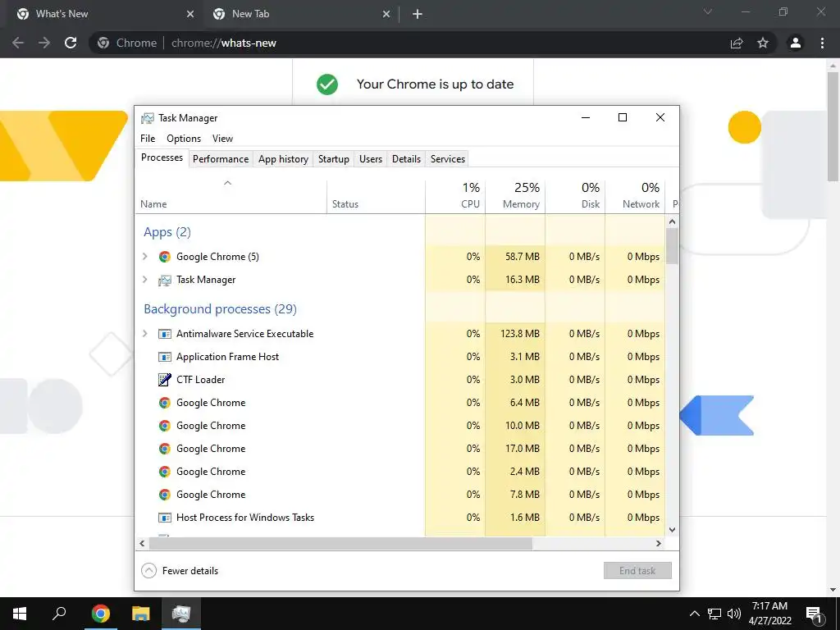Click Chrome icon in the 2.4 MB row
840x630 pixels.
164,472
